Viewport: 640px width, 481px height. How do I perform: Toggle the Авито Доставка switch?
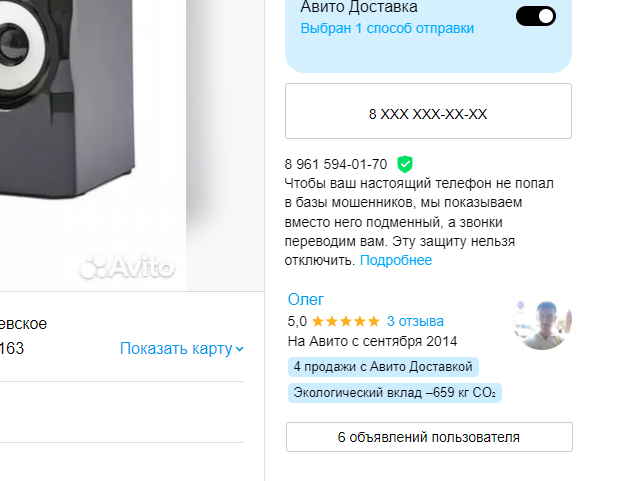point(536,16)
